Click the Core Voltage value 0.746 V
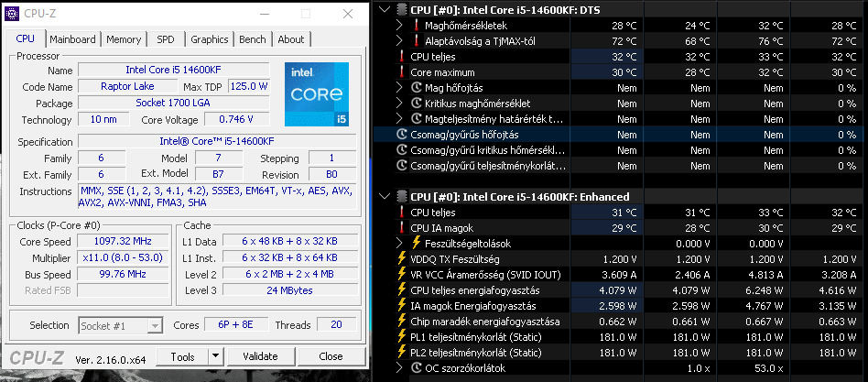Screen dimensions: 868x382 tap(237, 119)
